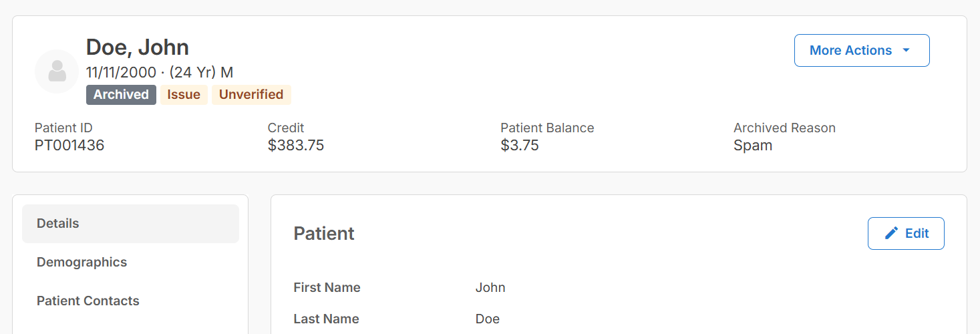Click the Patient Balance $3.75 value
The height and width of the screenshot is (334, 980).
(x=520, y=146)
